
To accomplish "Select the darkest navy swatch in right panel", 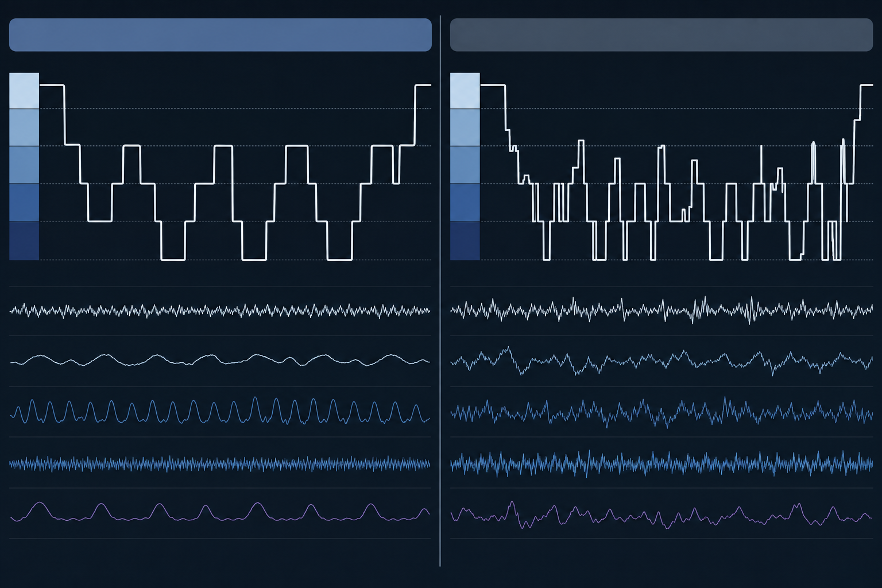I will point(465,241).
